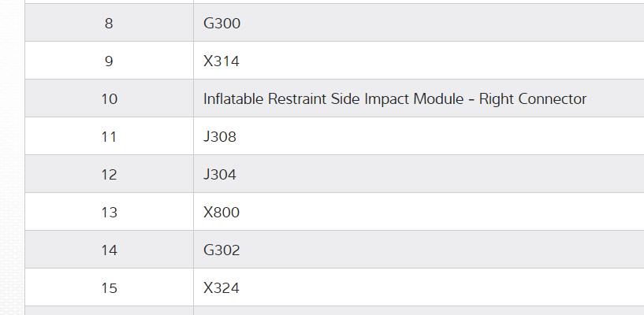Select the G300 table entry
This screenshot has height=315, width=644.
(221, 24)
